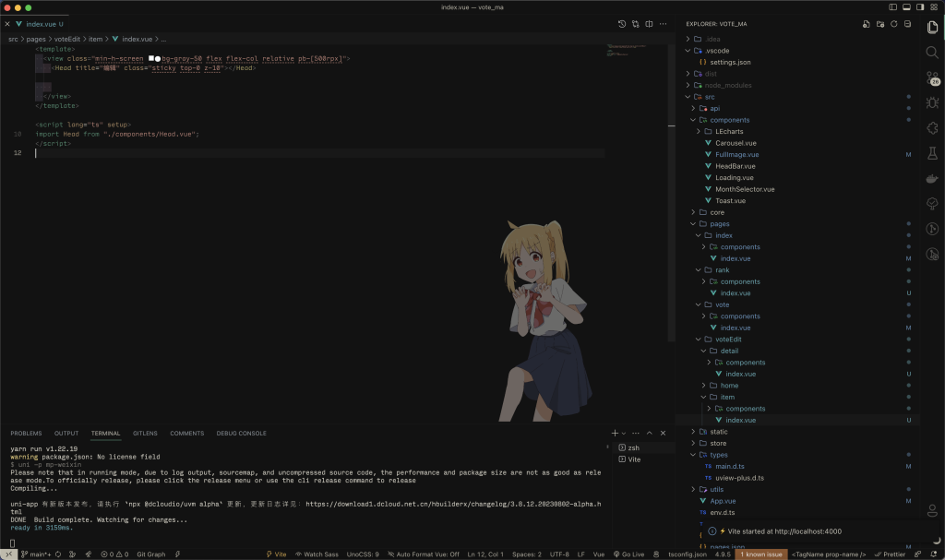
Task: Click the split editor right icon
Action: point(650,23)
